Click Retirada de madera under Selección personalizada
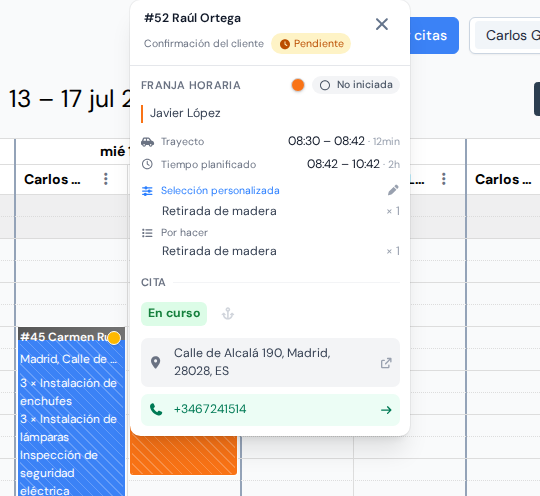Image resolution: width=540 pixels, height=496 pixels. [219, 211]
